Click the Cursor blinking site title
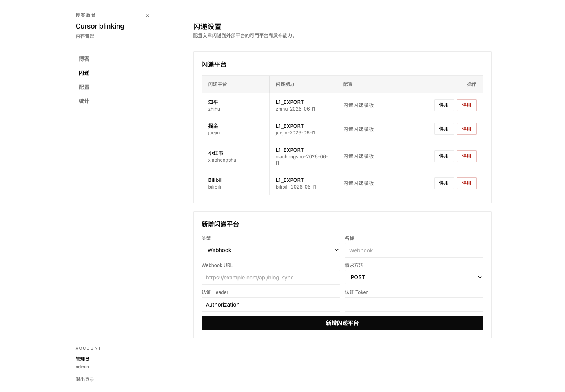Viewport: 565px width, 392px height. click(100, 26)
